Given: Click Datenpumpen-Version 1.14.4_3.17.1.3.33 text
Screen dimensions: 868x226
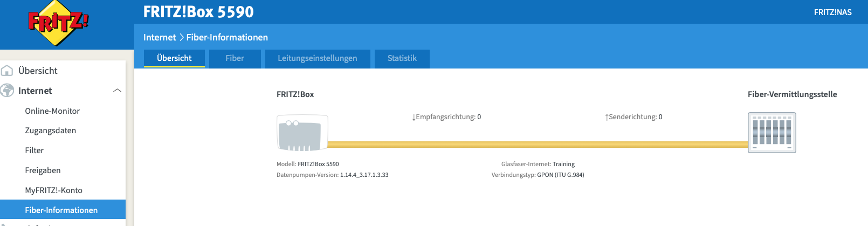Looking at the screenshot, I should [333, 175].
